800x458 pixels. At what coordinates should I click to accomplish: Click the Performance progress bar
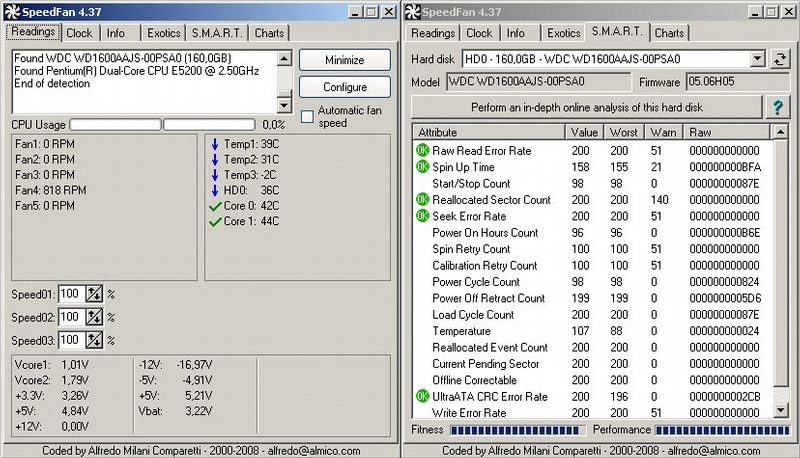click(722, 430)
